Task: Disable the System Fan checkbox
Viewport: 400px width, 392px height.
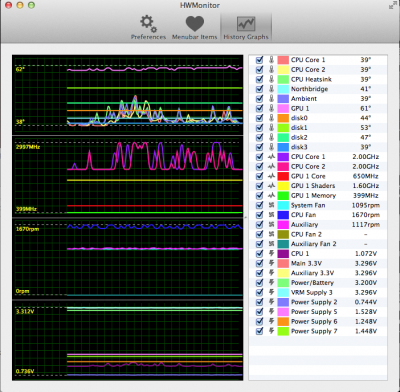Action: (x=259, y=205)
